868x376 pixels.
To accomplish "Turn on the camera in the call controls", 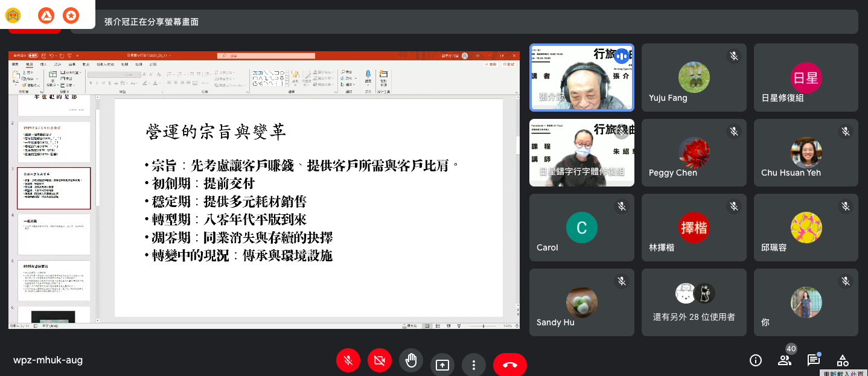I will tap(380, 361).
